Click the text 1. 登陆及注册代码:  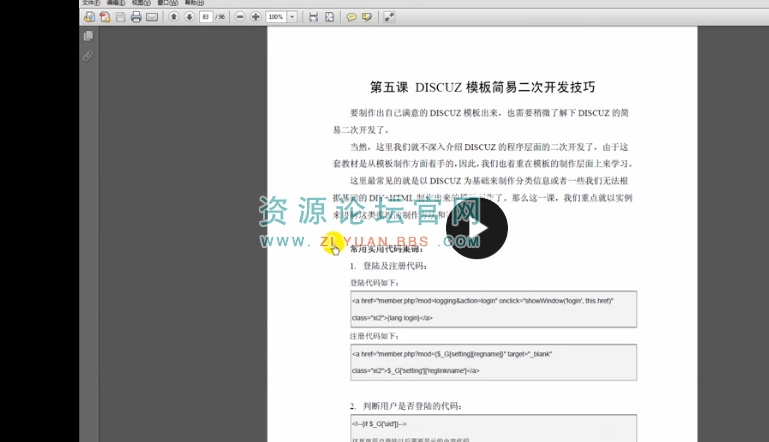(388, 266)
